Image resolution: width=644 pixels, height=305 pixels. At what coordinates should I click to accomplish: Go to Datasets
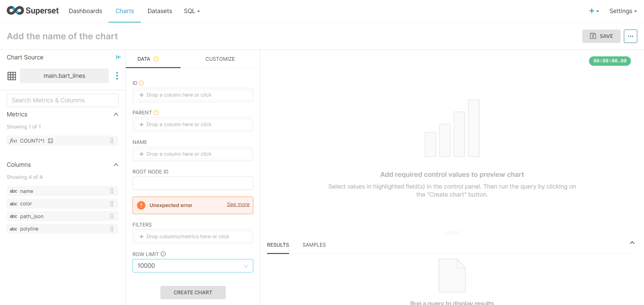(160, 11)
